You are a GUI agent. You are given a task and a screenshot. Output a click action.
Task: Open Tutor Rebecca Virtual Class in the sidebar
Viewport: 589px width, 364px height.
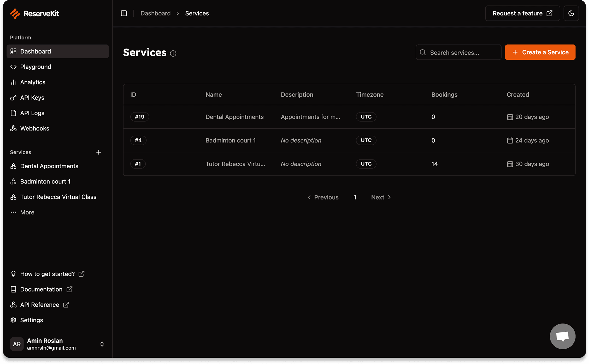[x=58, y=197]
